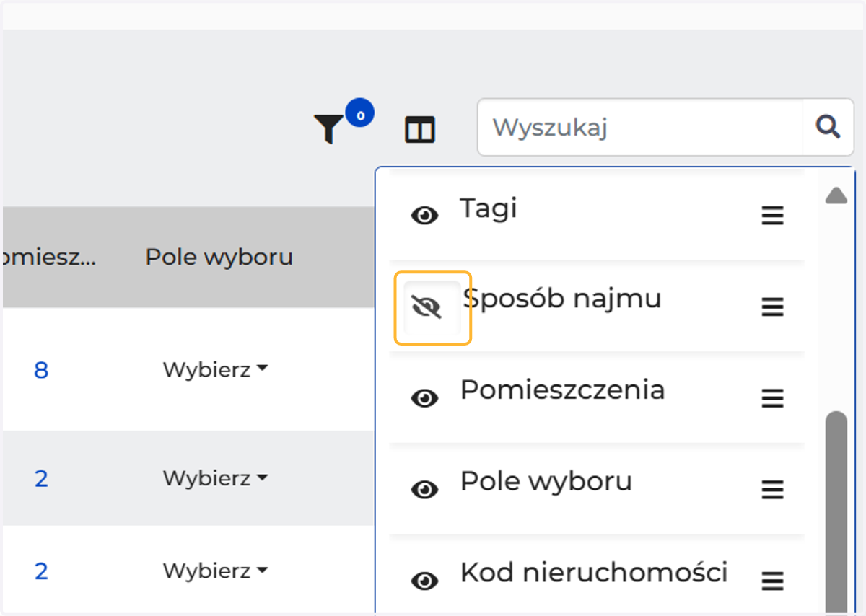Open Wybierz dropdown in the bottom row

(x=215, y=571)
